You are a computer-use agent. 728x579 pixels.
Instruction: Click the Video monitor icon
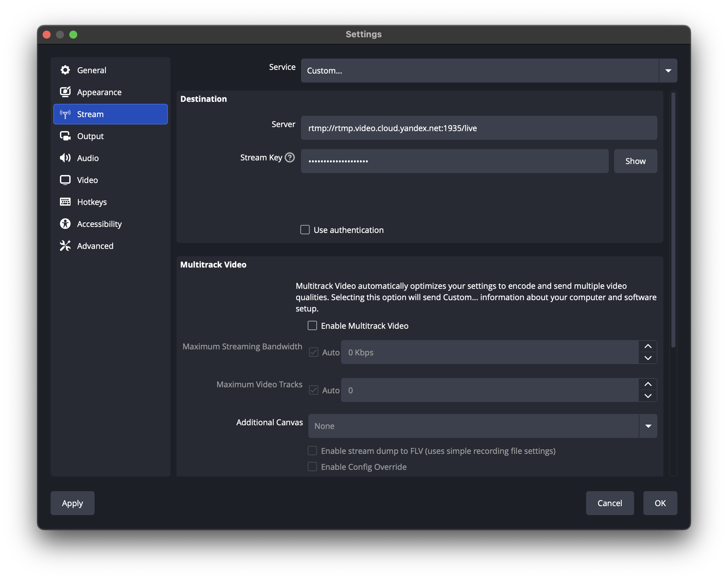click(x=65, y=180)
